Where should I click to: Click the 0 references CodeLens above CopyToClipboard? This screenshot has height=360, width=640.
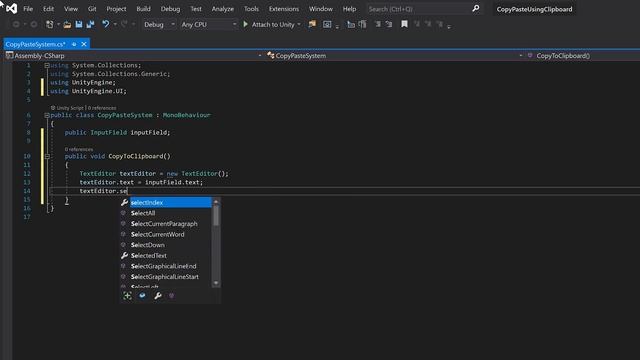tap(79, 149)
